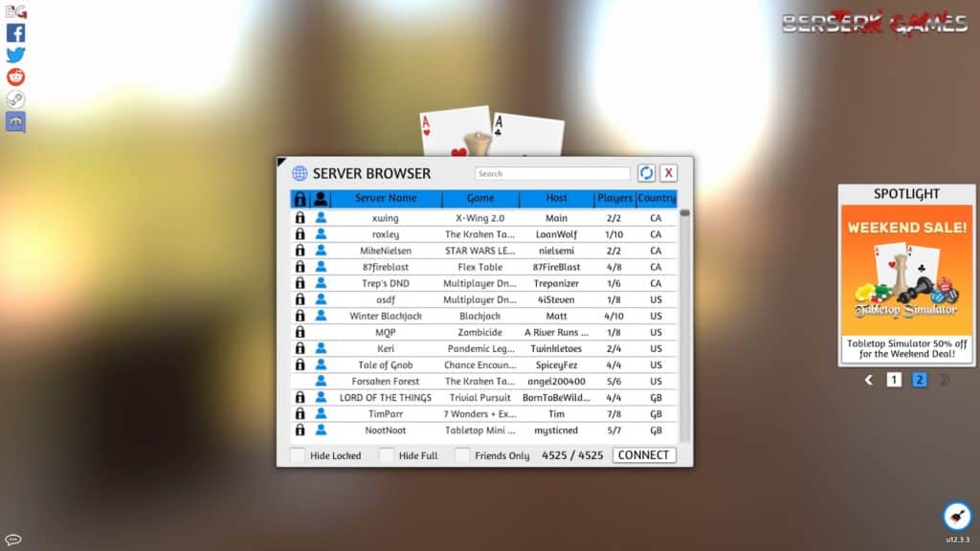Click the Berserk Games logo
The height and width of the screenshot is (551, 980).
tap(875, 24)
